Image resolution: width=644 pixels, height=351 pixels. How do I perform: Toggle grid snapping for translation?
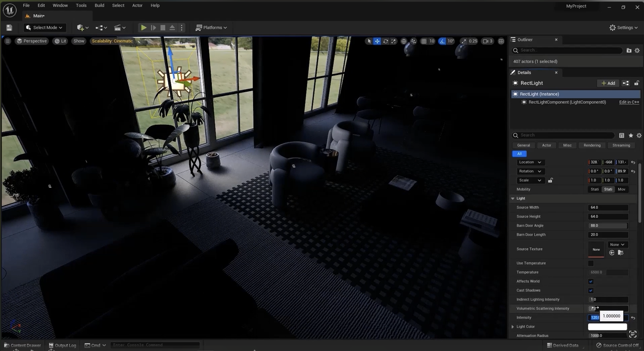pyautogui.click(x=424, y=41)
